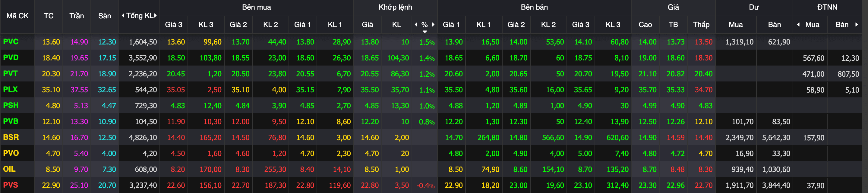
Task: Click the Khớp lệnh KL column header
Action: click(396, 25)
